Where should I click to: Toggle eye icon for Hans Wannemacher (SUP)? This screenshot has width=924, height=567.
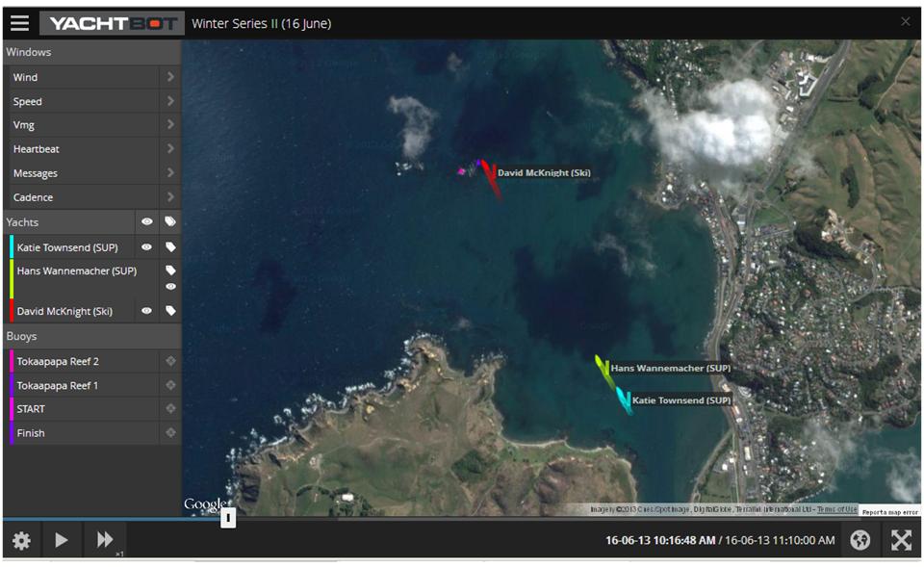[170, 287]
